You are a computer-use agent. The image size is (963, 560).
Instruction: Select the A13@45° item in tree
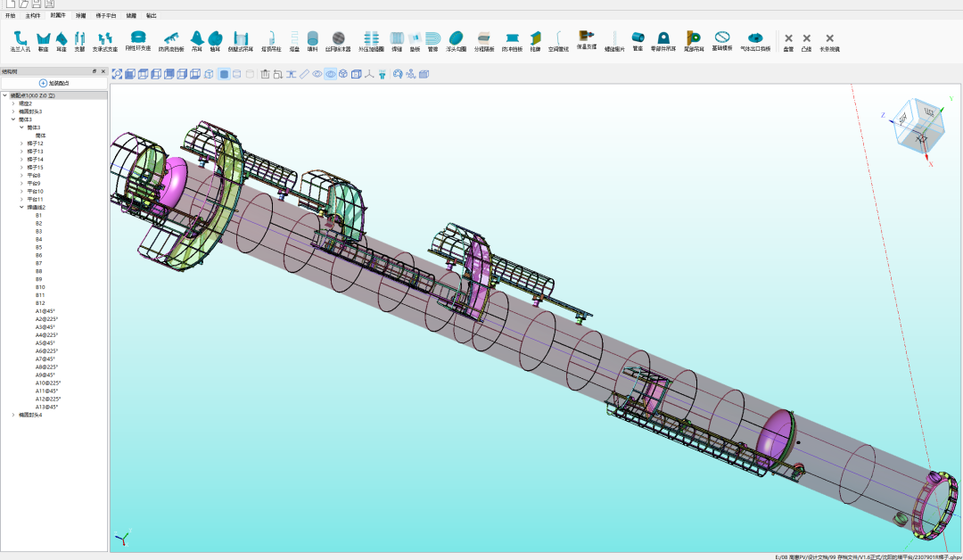coord(46,408)
